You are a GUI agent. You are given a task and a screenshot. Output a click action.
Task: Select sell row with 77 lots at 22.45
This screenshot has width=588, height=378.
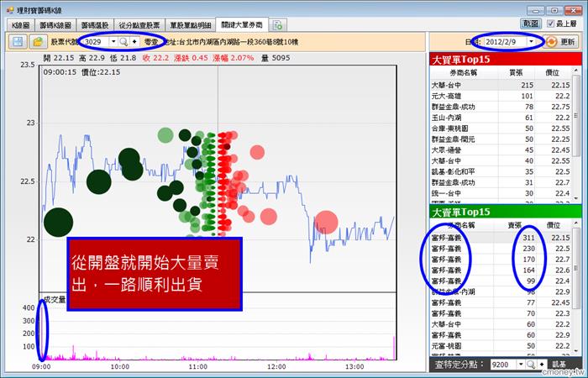click(501, 302)
